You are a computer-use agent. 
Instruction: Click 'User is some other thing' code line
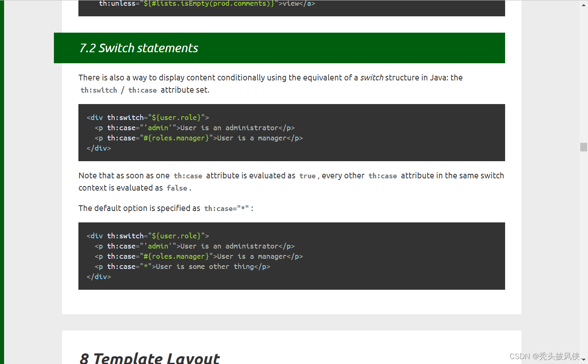(x=183, y=266)
